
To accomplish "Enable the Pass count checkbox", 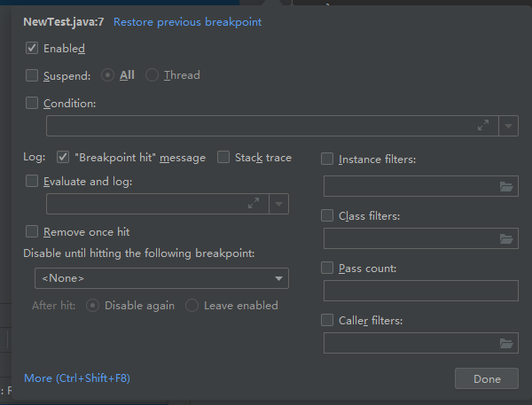I will tap(327, 268).
